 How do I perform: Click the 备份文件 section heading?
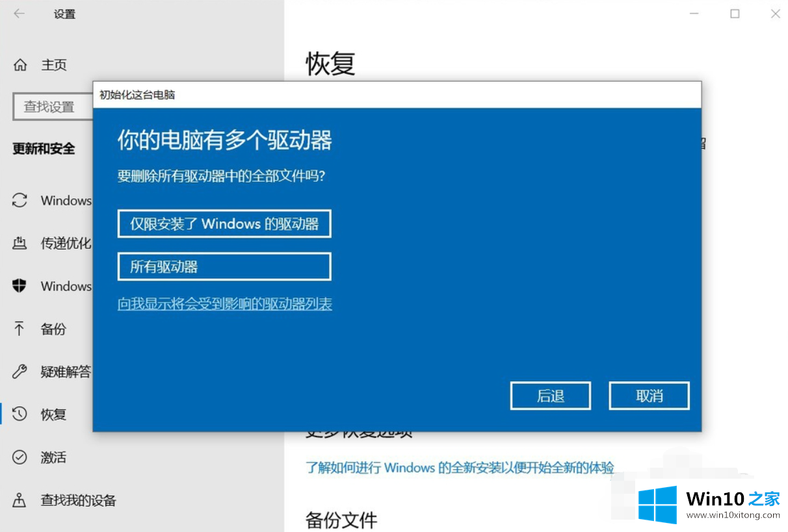[x=341, y=520]
